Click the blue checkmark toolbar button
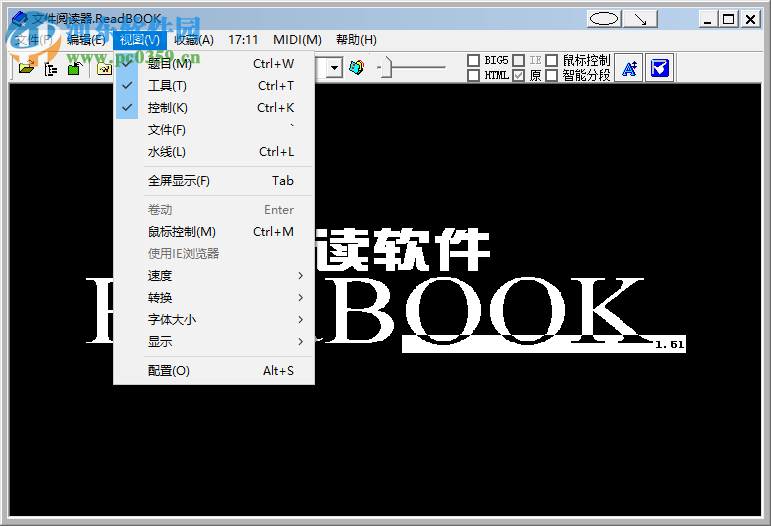The height and width of the screenshot is (526, 771). (x=659, y=68)
